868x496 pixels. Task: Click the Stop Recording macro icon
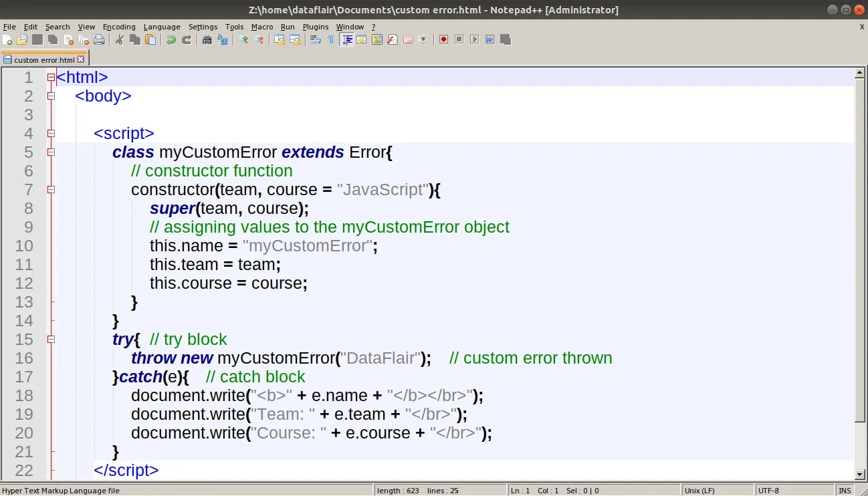(459, 39)
